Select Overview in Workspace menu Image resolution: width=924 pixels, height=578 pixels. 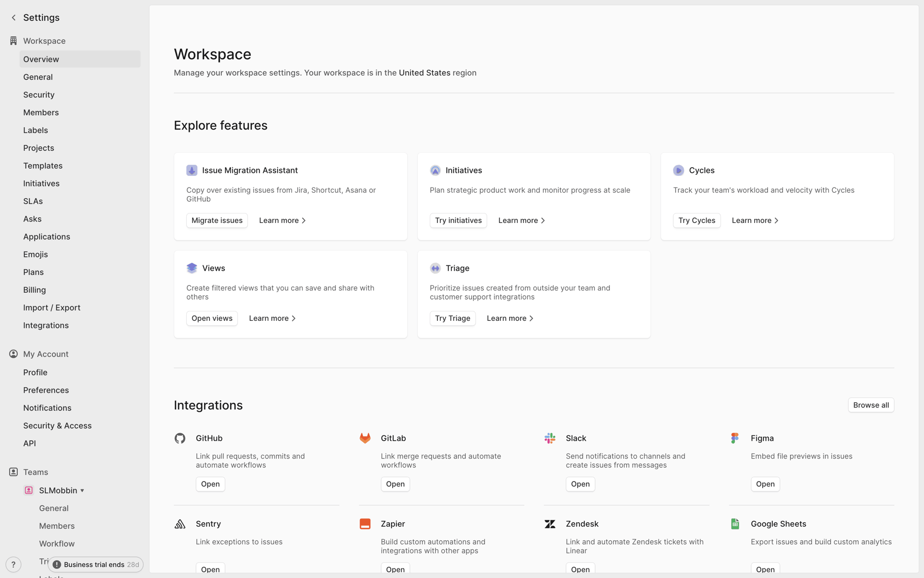click(80, 59)
